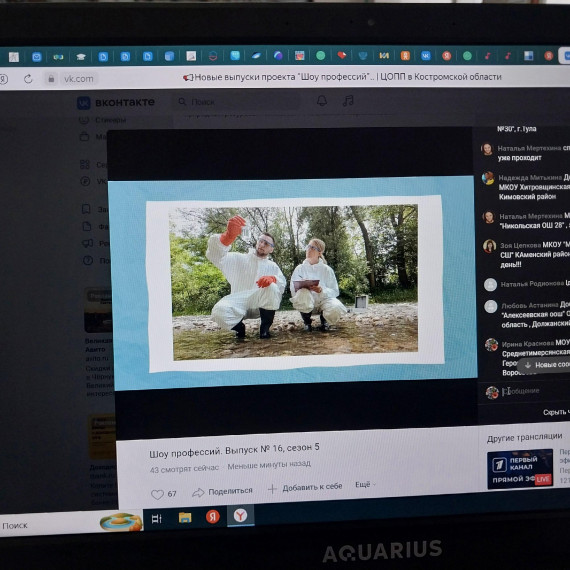570x570 pixels.
Task: Click "43 смотрят сейчас" text
Action: tap(184, 469)
